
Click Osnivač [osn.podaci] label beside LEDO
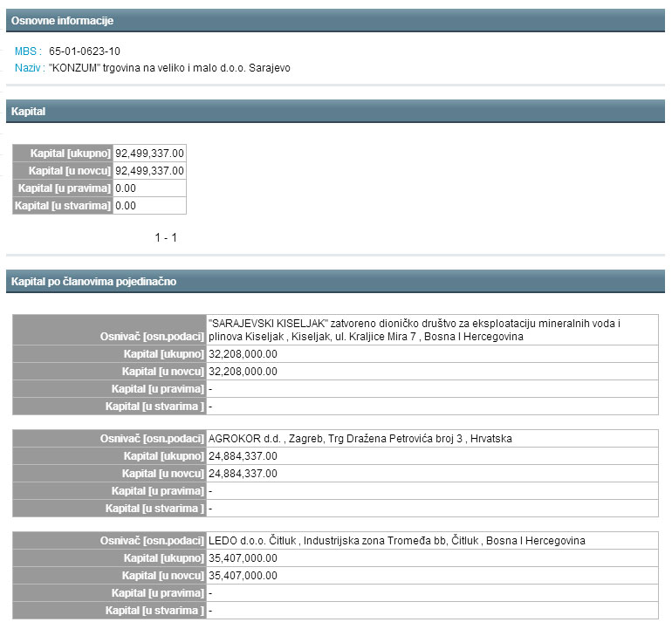[x=153, y=541]
